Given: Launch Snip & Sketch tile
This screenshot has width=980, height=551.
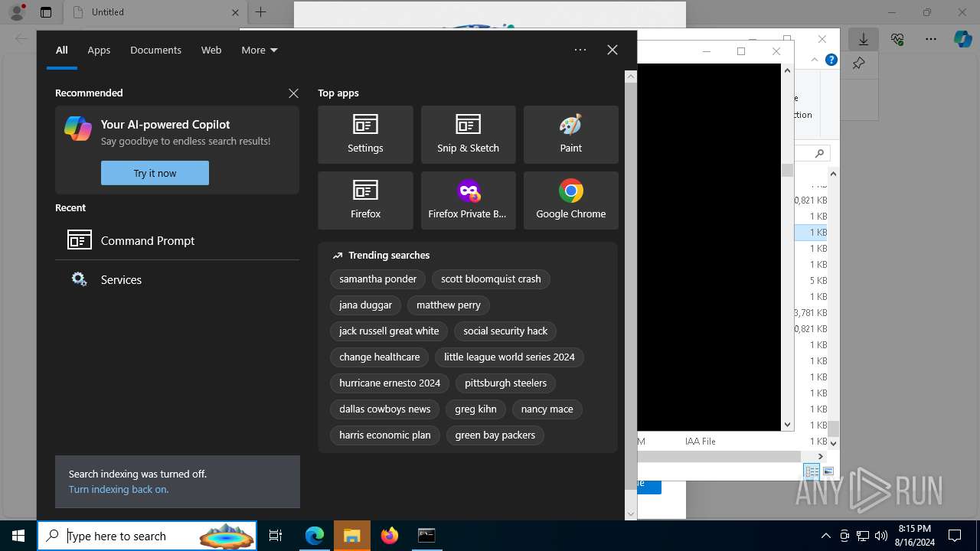Looking at the screenshot, I should (468, 135).
